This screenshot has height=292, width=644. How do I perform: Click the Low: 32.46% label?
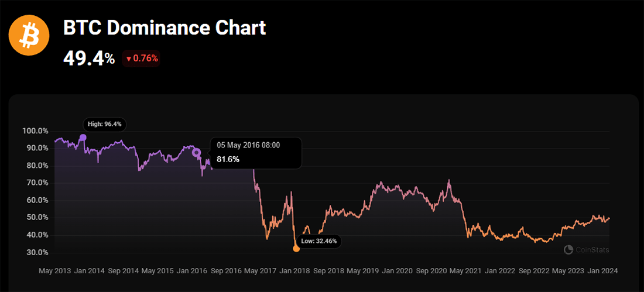pos(318,241)
